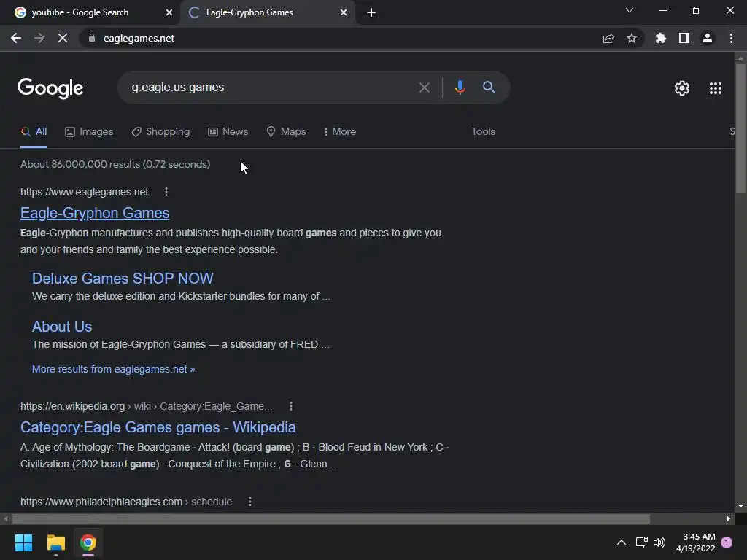Screen dimensions: 747x560
Task: Open the clock showing 3:45 AM
Action: pyautogui.click(x=695, y=542)
